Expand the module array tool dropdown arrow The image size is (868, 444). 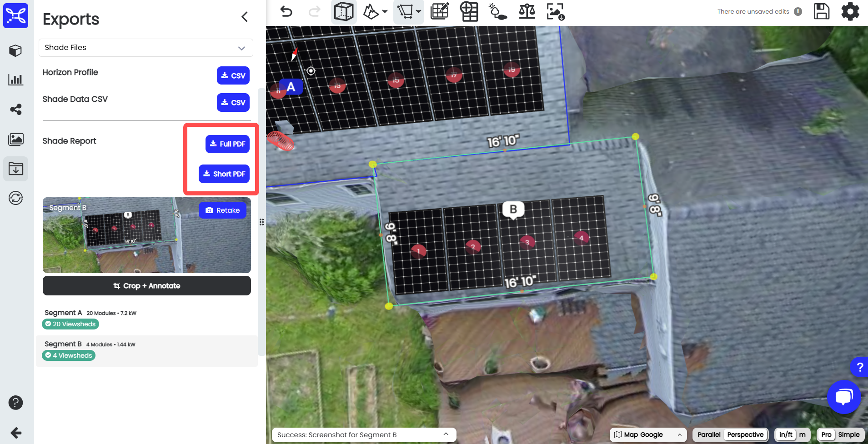click(419, 12)
